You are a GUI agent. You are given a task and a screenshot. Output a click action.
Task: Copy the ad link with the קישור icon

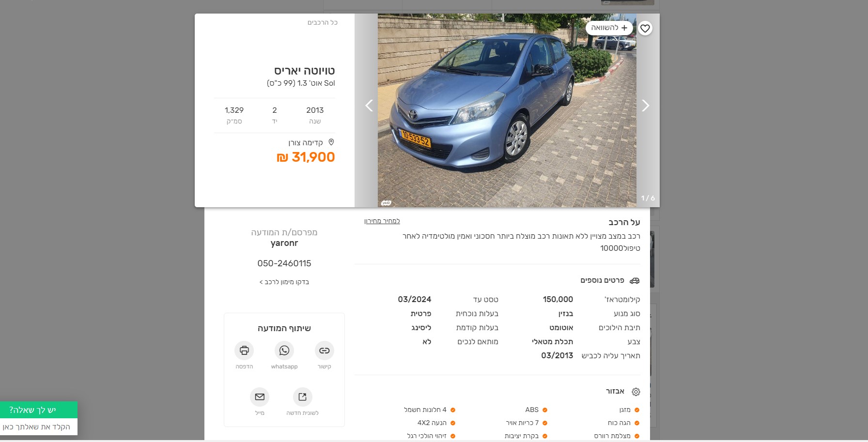click(x=325, y=351)
